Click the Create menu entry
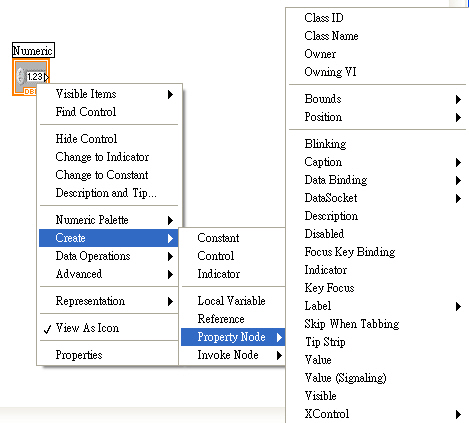The width and height of the screenshot is (469, 423). tap(109, 238)
